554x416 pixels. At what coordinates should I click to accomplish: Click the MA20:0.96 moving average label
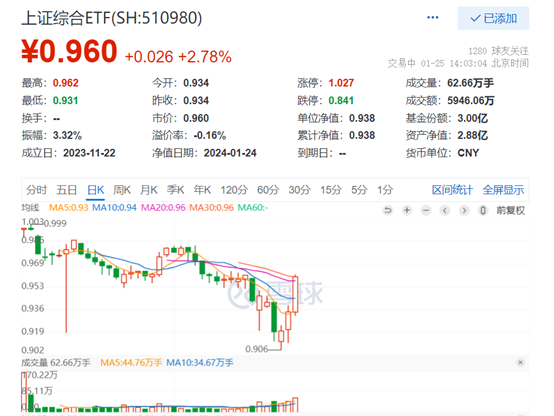tap(163, 207)
